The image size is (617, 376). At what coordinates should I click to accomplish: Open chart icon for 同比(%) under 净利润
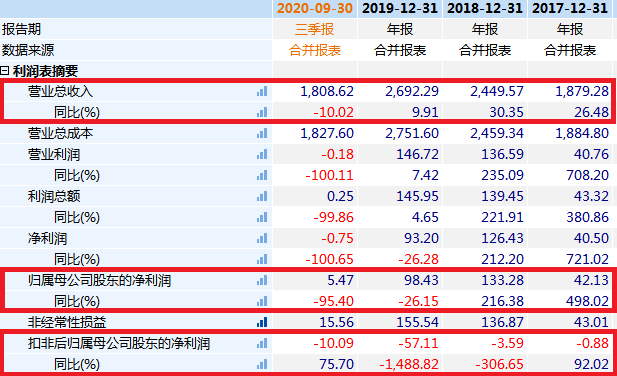[262, 260]
